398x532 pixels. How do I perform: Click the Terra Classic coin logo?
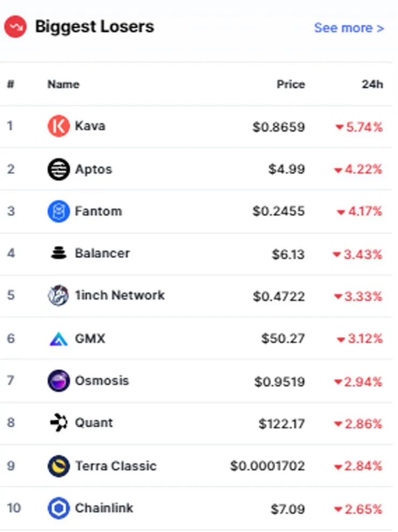pos(59,466)
